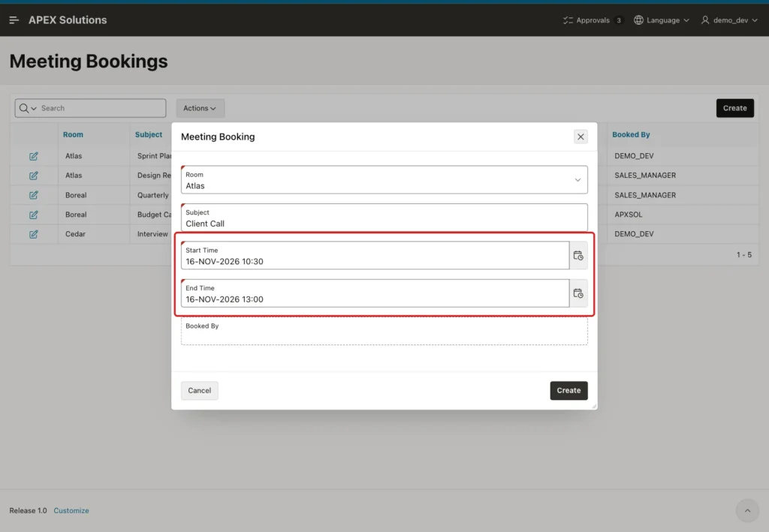Select the SALES_MANAGER cell in Quarterly row

pyautogui.click(x=645, y=195)
